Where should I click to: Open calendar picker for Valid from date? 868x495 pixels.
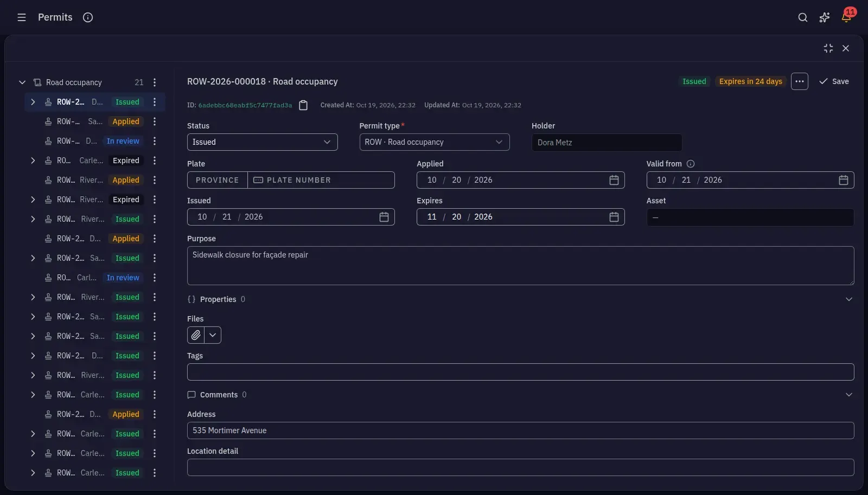(x=844, y=180)
